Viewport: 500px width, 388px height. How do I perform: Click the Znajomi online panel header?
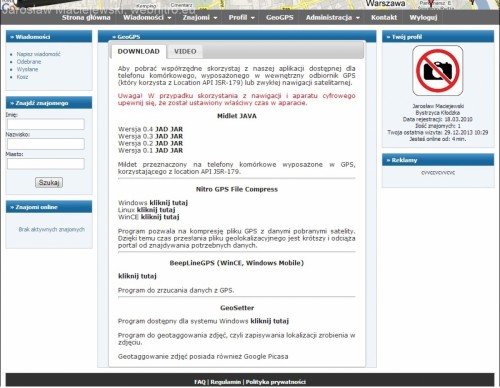pos(49,207)
